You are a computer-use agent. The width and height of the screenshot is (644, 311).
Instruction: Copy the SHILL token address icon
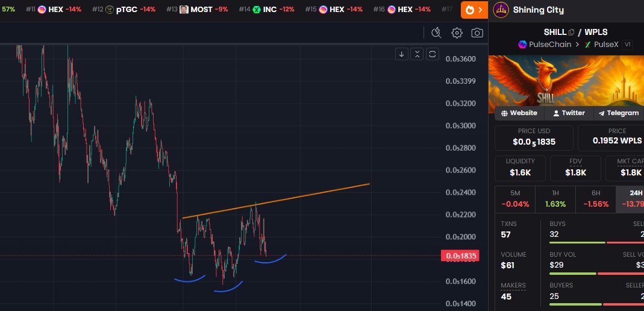tap(571, 32)
